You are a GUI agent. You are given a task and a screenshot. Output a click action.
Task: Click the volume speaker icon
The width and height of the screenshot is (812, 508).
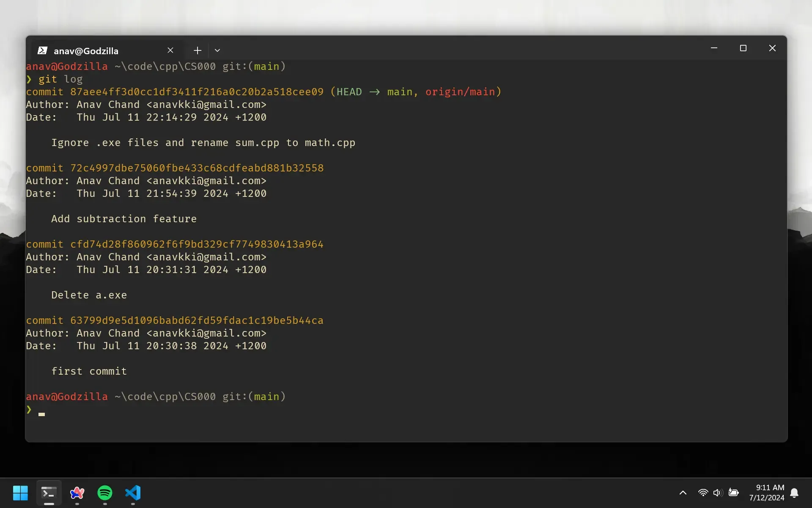tap(718, 493)
